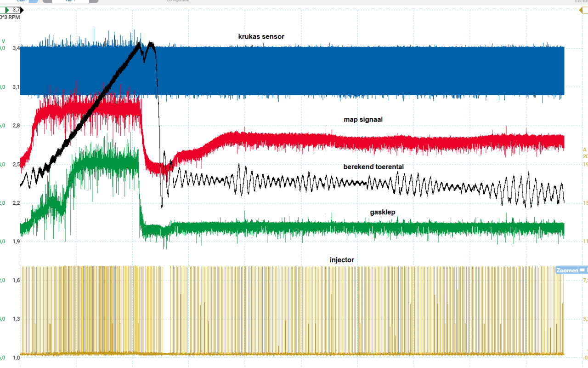
Task: Click the Zoomen panel title
Action: [x=567, y=270]
